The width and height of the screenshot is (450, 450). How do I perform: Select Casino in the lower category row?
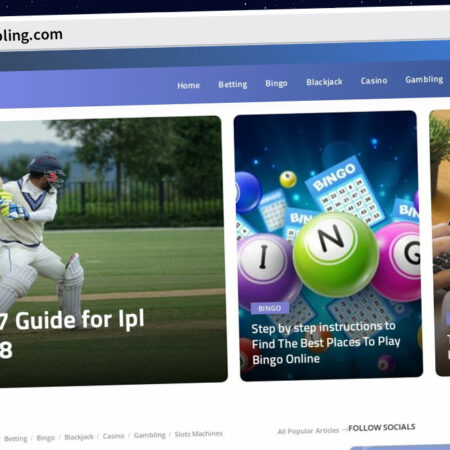113,436
